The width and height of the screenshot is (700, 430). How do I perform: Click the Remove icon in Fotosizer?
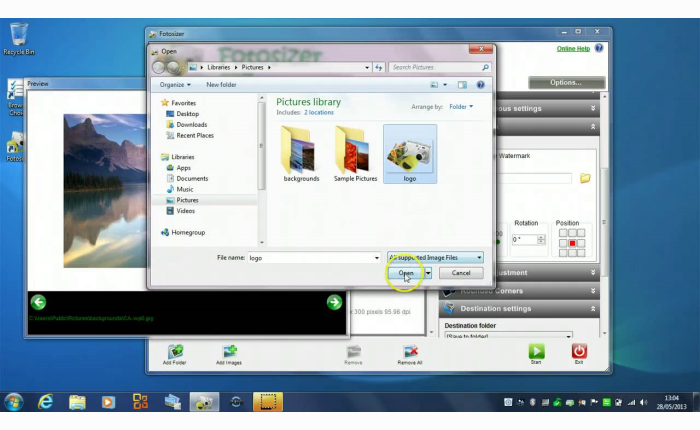(x=353, y=351)
